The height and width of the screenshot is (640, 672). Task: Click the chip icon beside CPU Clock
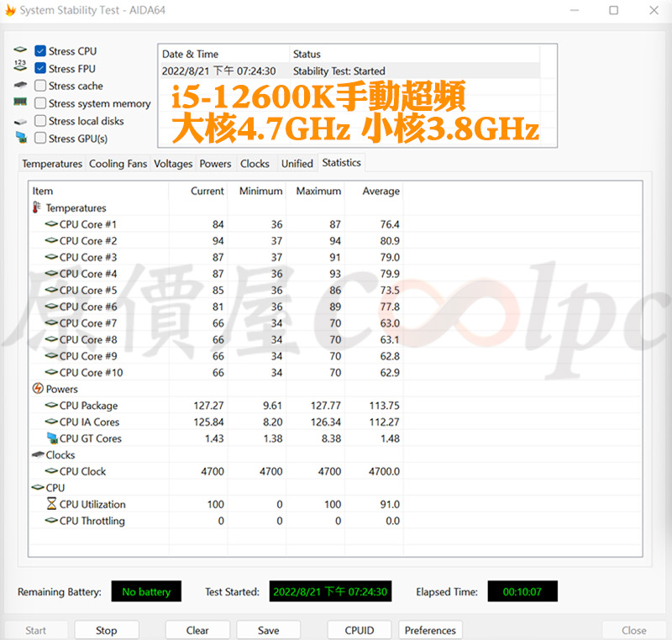pyautogui.click(x=51, y=471)
